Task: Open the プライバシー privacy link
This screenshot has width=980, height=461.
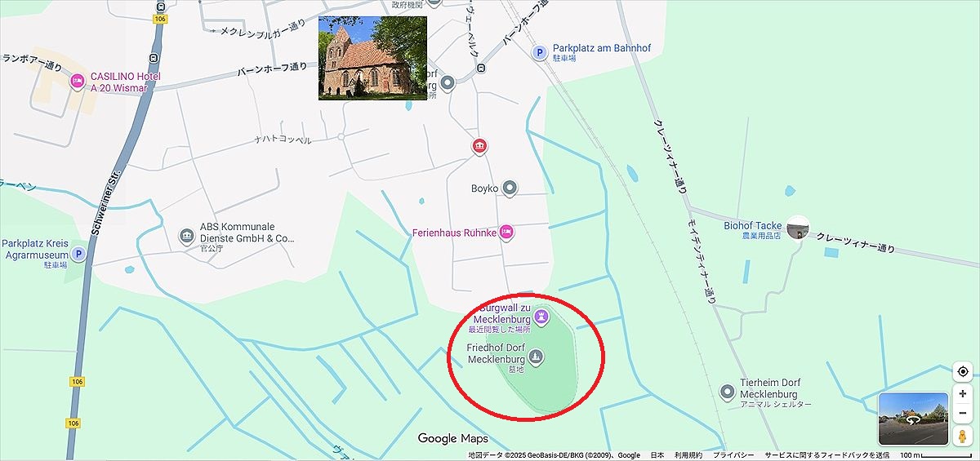Action: [x=733, y=455]
